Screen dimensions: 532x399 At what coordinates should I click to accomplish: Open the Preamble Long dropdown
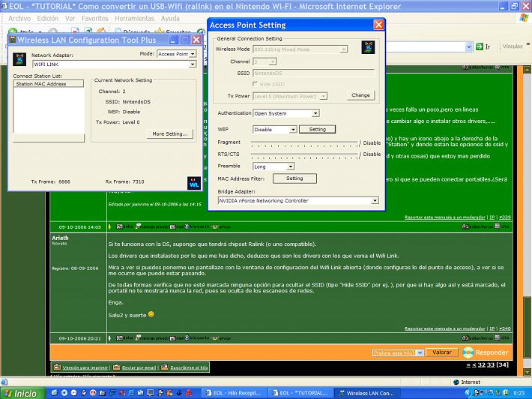291,166
